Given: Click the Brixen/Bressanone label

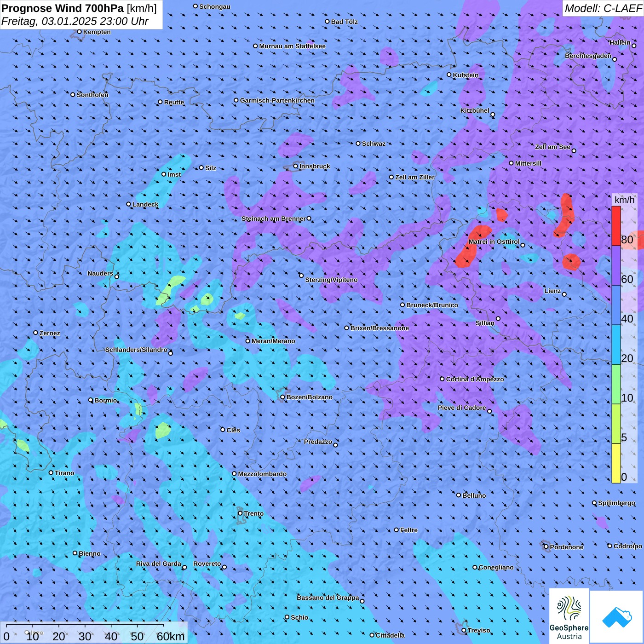Looking at the screenshot, I should [x=379, y=328].
